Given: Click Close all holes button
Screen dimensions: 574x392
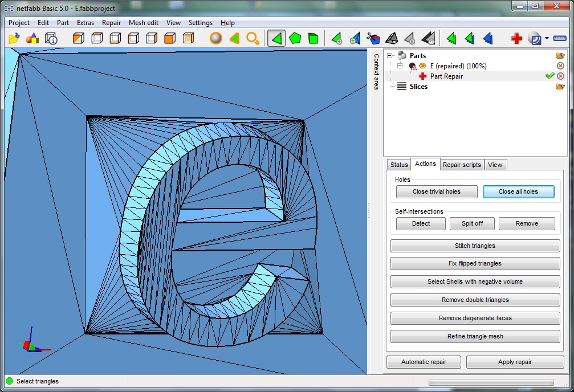Looking at the screenshot, I should click(518, 191).
